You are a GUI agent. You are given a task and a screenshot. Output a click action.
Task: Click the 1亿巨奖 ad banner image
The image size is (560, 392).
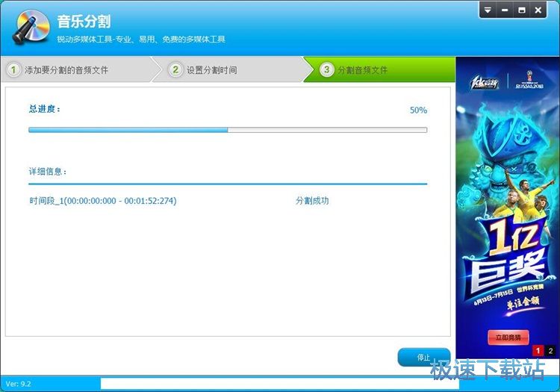[x=508, y=208]
